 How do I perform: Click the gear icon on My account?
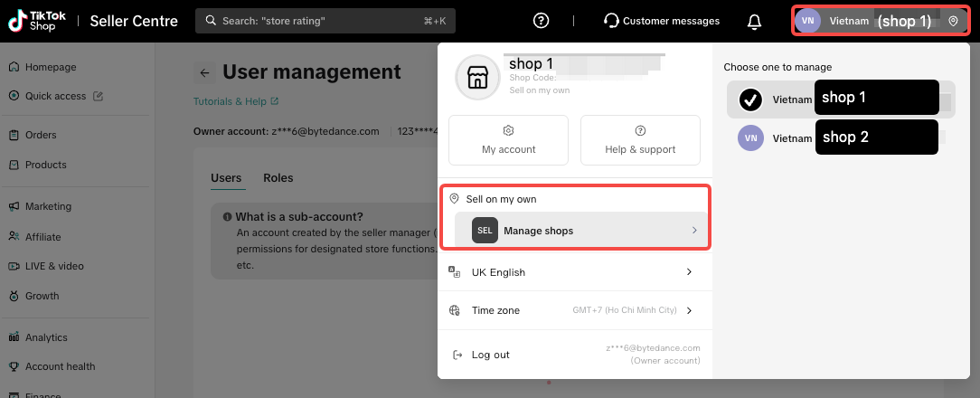point(509,131)
